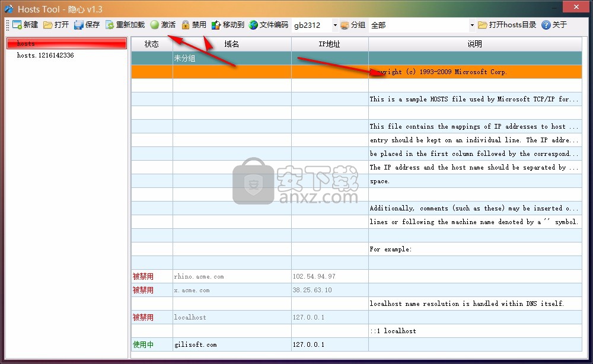Click 127.0.0.1 in localhost row
Image resolution: width=593 pixels, height=364 pixels.
coord(330,317)
